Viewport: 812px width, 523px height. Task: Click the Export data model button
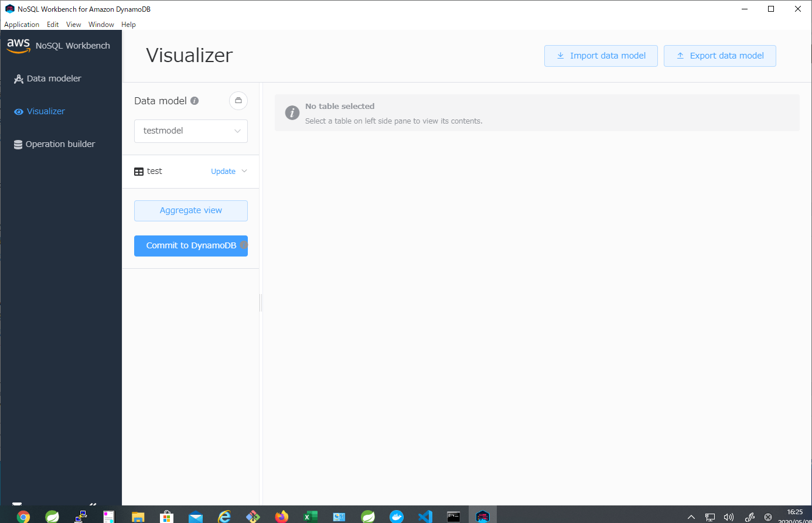[x=719, y=56]
